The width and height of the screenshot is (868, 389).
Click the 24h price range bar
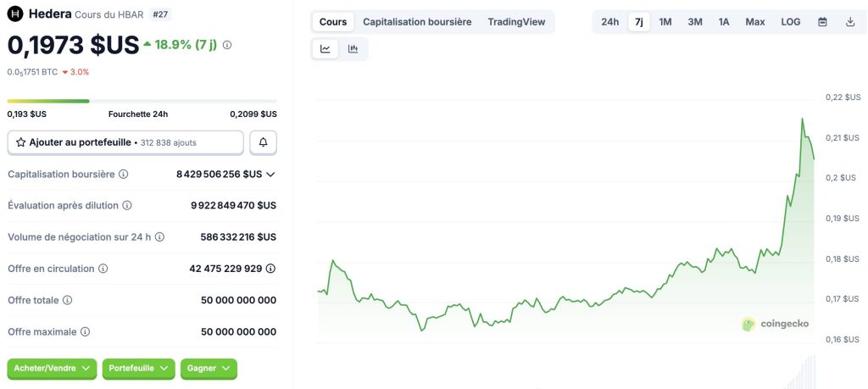pos(142,101)
